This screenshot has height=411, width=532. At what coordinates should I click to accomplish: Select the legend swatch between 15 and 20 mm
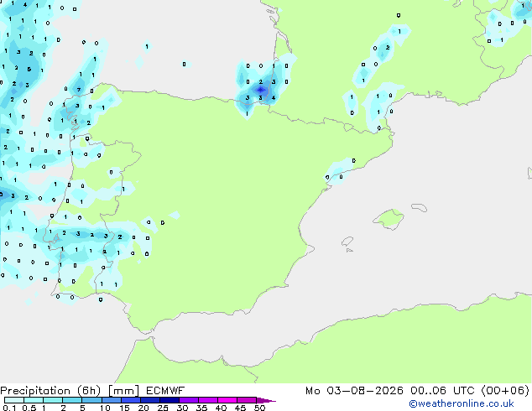pyautogui.click(x=131, y=400)
